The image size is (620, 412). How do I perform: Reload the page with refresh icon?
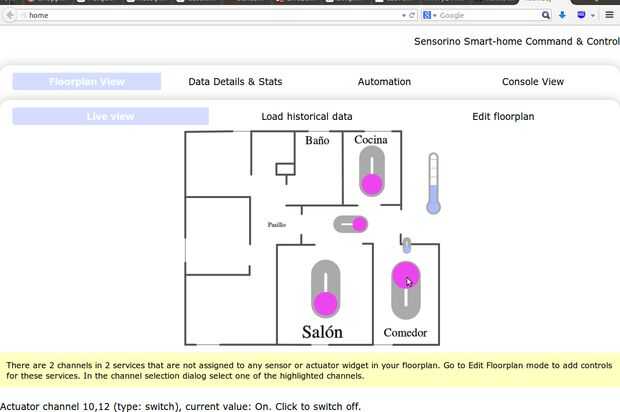click(412, 15)
